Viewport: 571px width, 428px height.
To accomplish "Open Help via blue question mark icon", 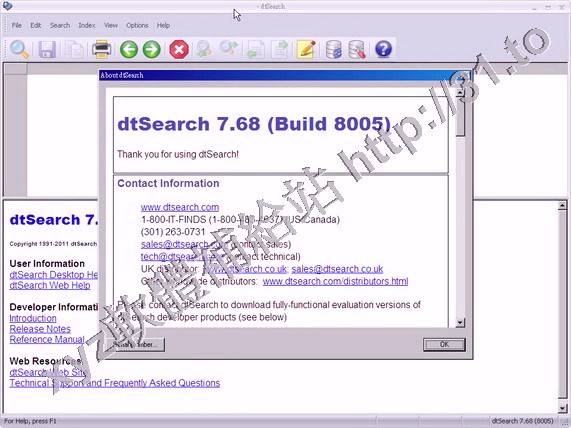I will point(383,49).
